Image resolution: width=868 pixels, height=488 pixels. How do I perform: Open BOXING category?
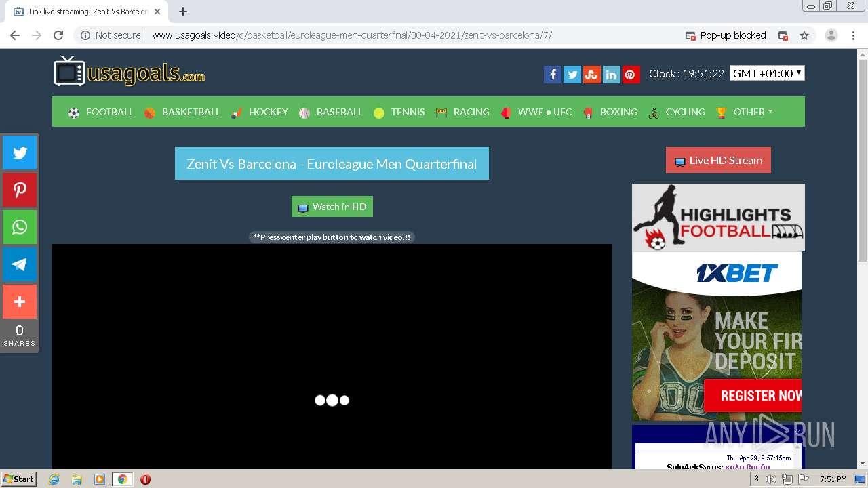[610, 112]
